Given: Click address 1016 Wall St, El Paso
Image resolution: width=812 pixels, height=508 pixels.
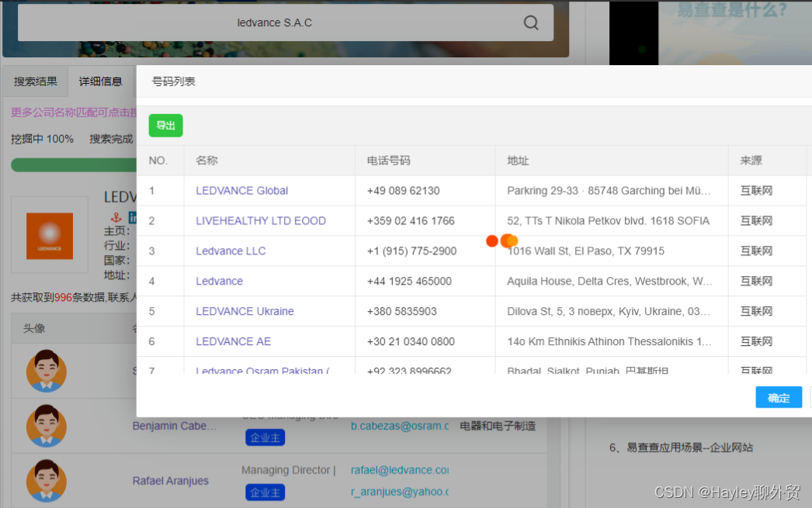Looking at the screenshot, I should click(585, 251).
